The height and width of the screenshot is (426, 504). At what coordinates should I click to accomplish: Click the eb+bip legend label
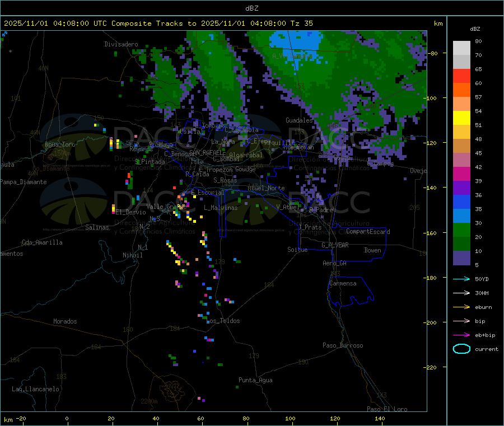485,335
